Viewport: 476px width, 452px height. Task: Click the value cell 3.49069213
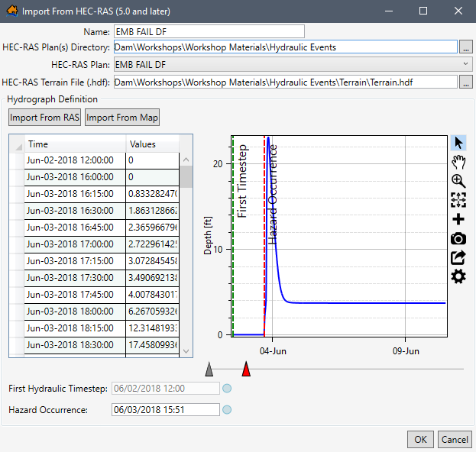pos(152,278)
